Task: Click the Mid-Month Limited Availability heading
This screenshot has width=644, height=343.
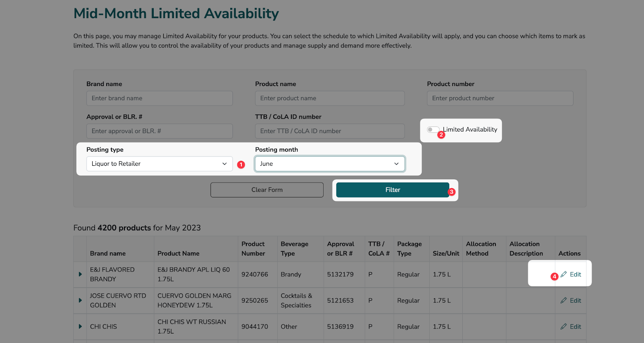Action: [x=176, y=14]
